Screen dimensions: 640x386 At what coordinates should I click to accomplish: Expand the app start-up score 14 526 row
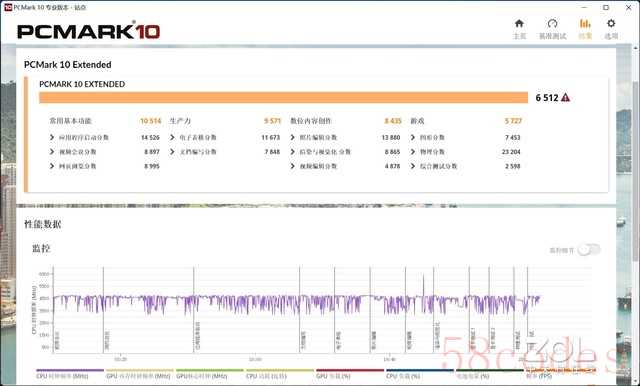[x=104, y=138]
